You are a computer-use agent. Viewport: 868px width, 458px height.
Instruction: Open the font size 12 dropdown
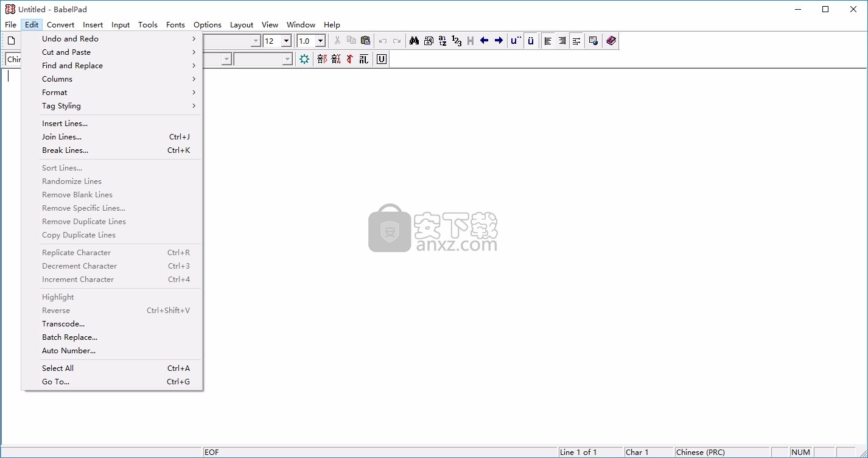pyautogui.click(x=286, y=41)
